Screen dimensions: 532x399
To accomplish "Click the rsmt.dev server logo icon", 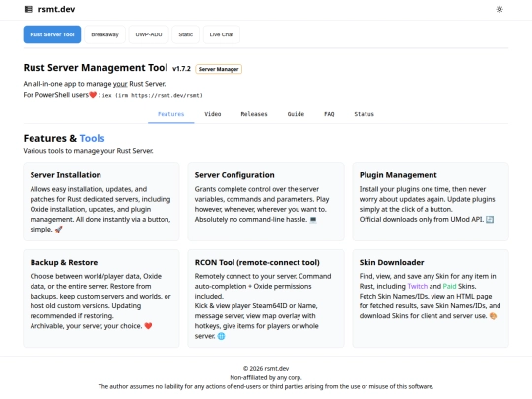I will point(29,9).
